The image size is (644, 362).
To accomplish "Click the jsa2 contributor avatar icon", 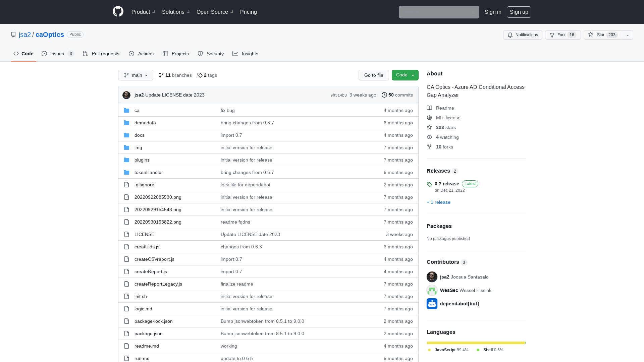I will click(x=432, y=277).
